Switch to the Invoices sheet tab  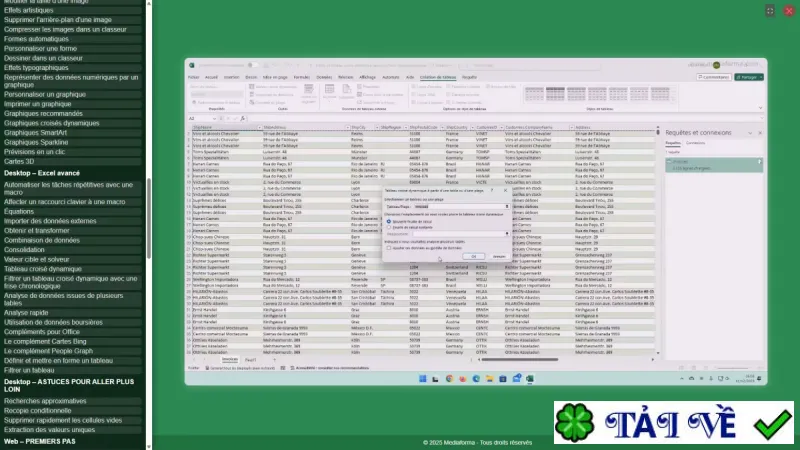[230, 360]
